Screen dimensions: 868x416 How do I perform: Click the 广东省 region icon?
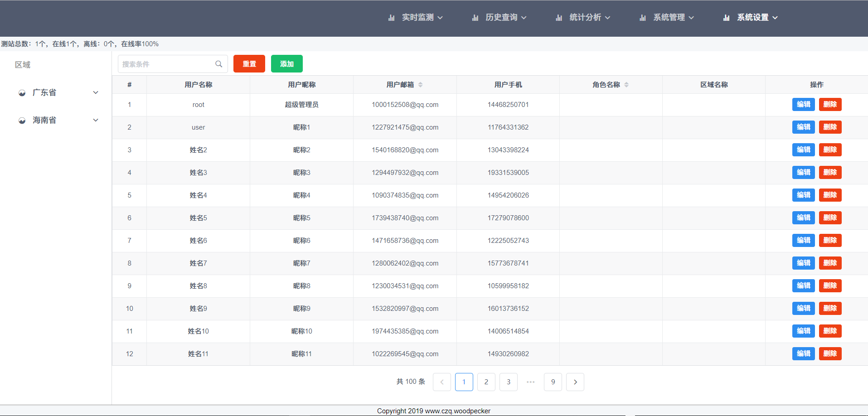coord(22,93)
